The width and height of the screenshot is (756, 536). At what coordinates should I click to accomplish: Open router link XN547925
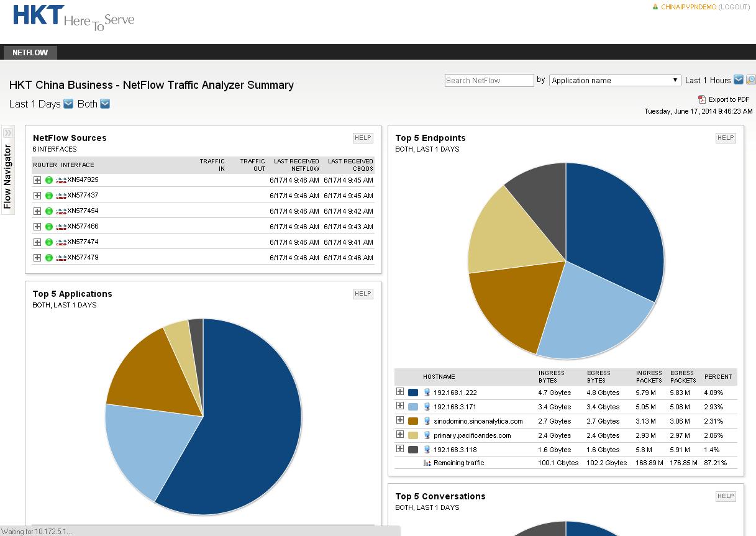point(83,179)
